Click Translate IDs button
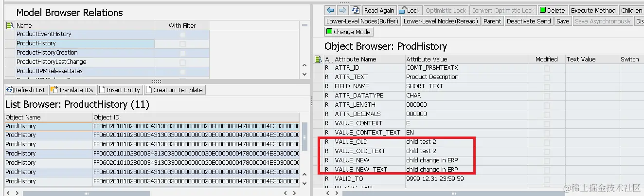 [72, 90]
